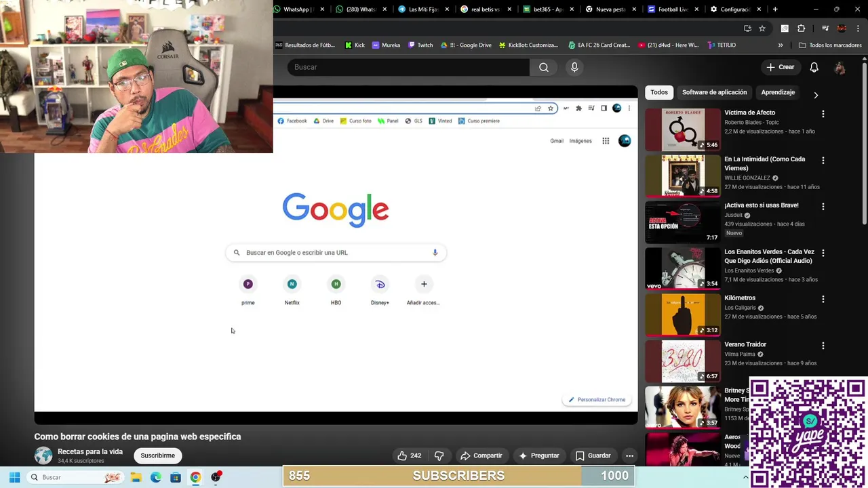Show hidden bookmarks with the double chevron
Image resolution: width=868 pixels, height=488 pixels.
781,45
